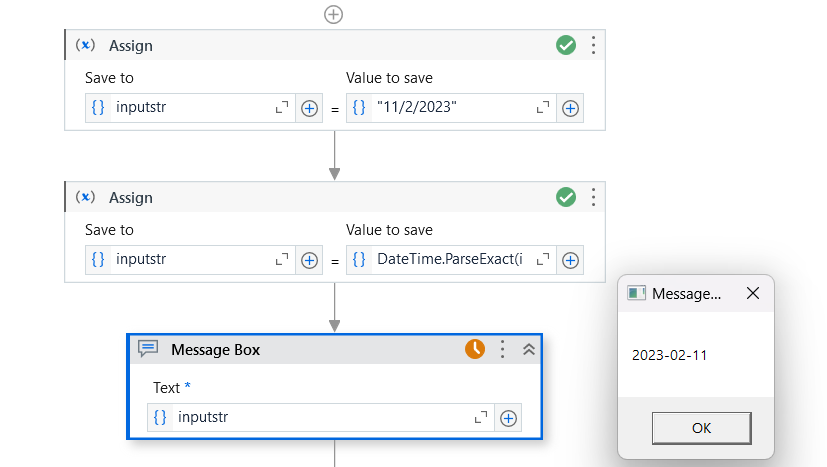Image resolution: width=827 pixels, height=467 pixels.
Task: Expand editor for "11/2/2023" value field
Action: 544,108
